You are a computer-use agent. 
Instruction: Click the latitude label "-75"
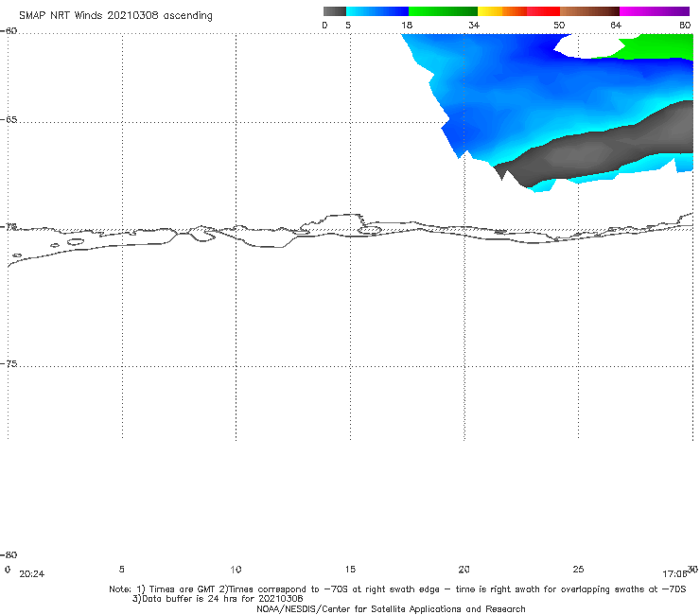(x=9, y=364)
